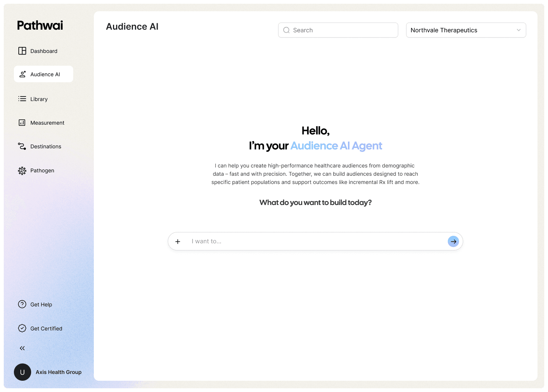The image size is (548, 392).
Task: Click the dropdown chevron beside Northvale Therapeutics
Action: (519, 30)
